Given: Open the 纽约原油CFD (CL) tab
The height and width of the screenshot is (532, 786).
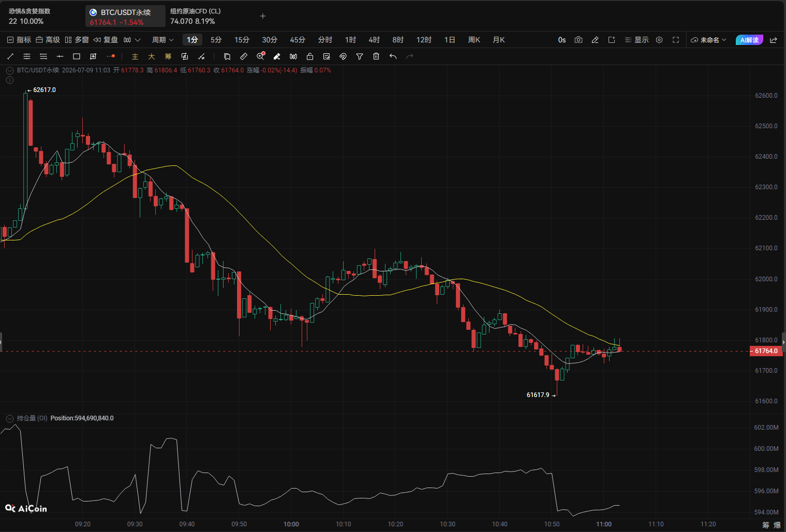Looking at the screenshot, I should click(195, 16).
